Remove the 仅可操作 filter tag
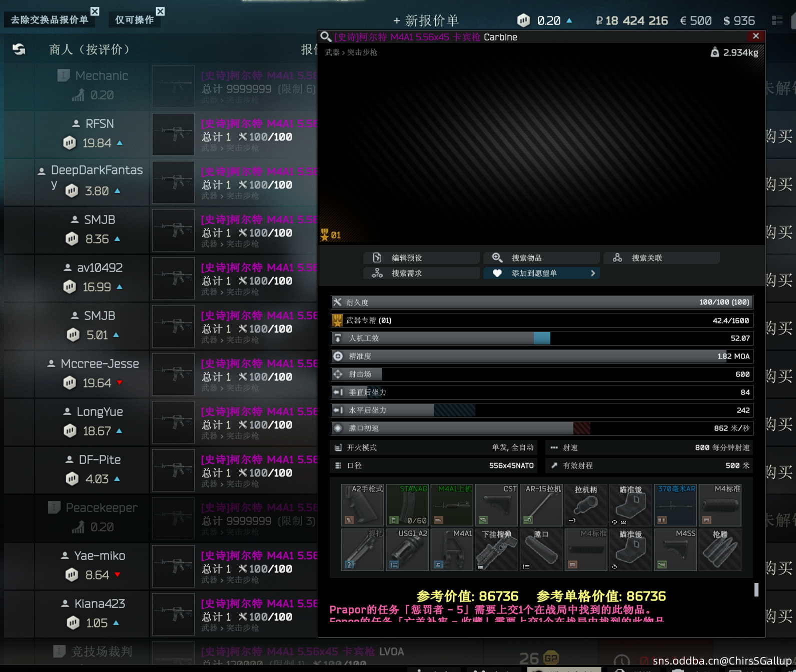 click(x=160, y=11)
